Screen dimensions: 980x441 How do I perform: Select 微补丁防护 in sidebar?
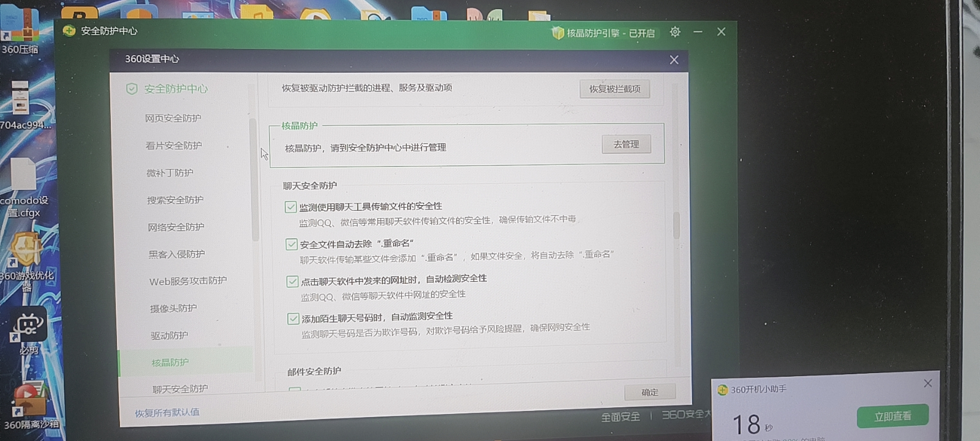[170, 173]
